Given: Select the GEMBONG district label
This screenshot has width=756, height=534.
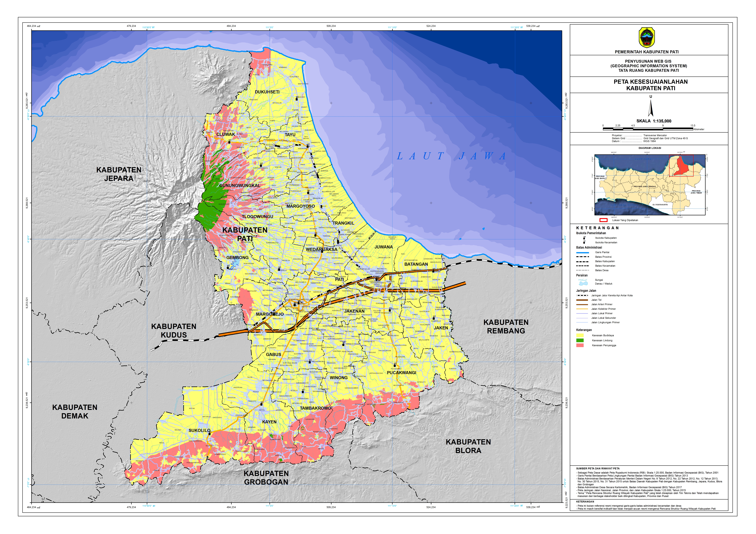Looking at the screenshot, I should [237, 258].
